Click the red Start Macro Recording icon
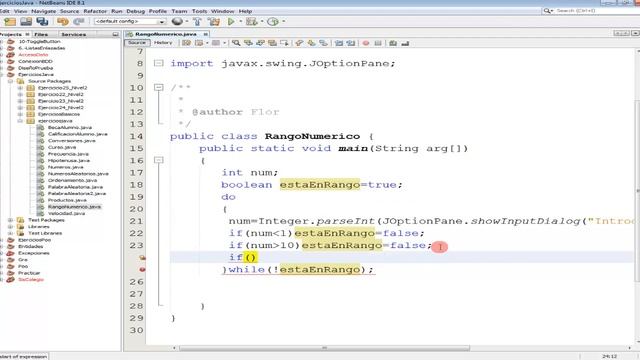This screenshot has height=360, width=640. click(366, 43)
